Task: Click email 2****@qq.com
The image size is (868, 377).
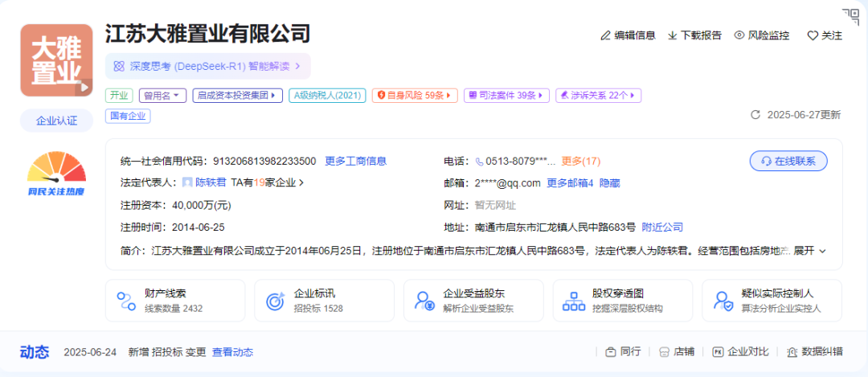Action: (508, 182)
